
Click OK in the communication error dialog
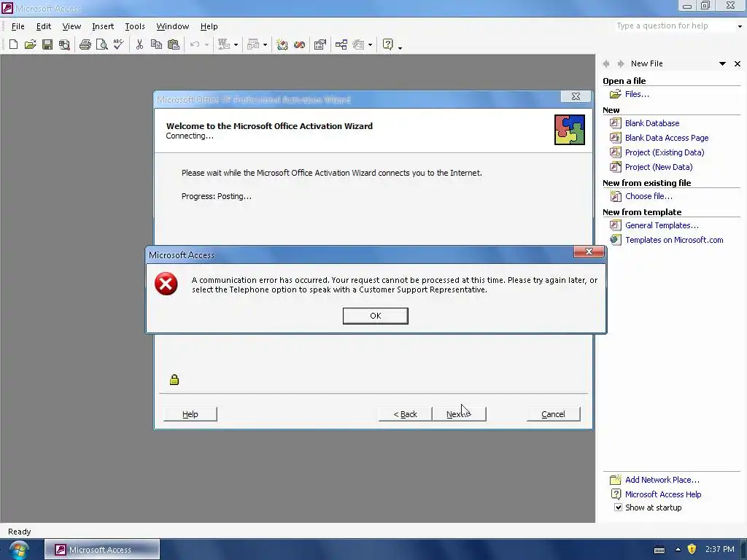click(376, 316)
